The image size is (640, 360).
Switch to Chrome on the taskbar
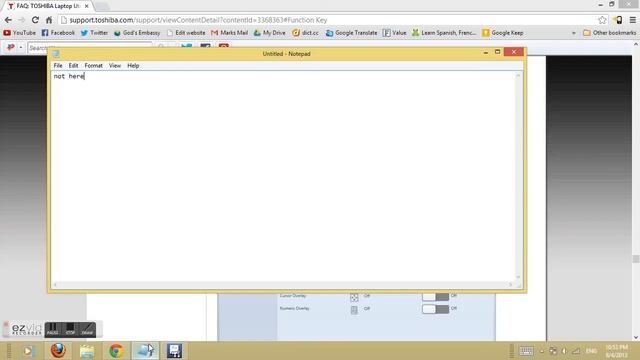116,351
